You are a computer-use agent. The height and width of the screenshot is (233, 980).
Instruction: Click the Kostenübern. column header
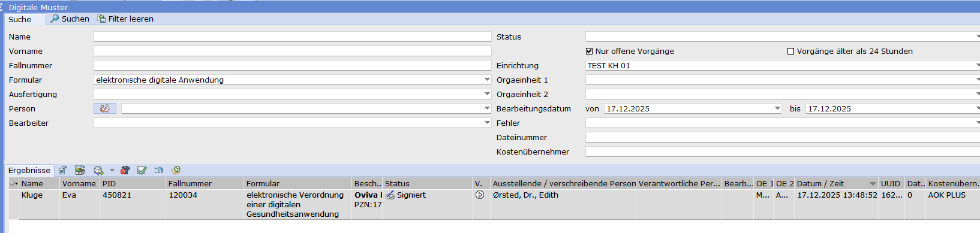(953, 184)
